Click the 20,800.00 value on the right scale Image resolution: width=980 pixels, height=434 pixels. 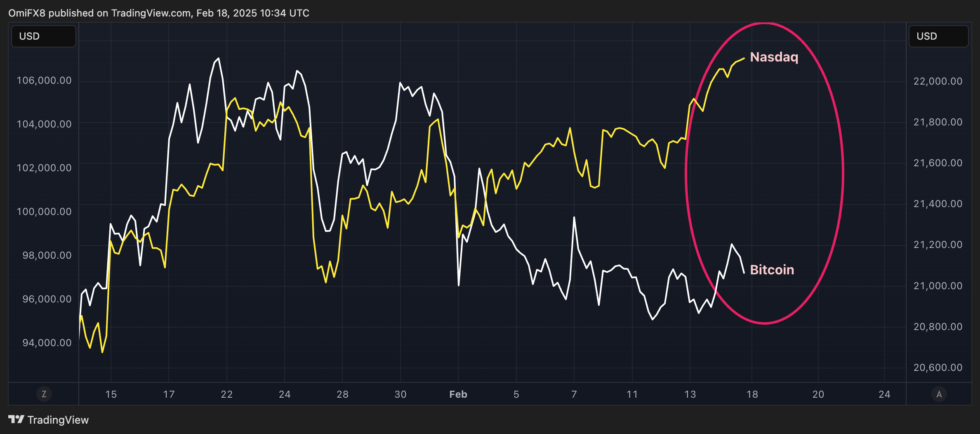point(938,326)
